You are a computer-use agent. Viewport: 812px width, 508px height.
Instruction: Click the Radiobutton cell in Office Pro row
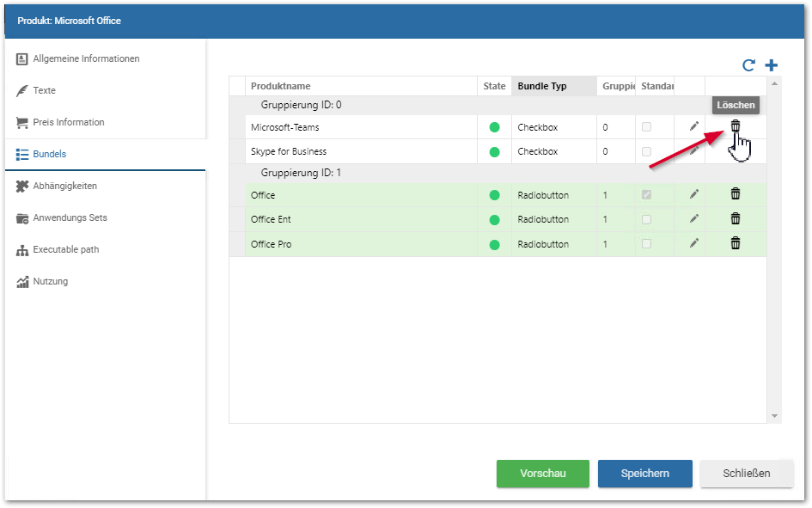553,244
